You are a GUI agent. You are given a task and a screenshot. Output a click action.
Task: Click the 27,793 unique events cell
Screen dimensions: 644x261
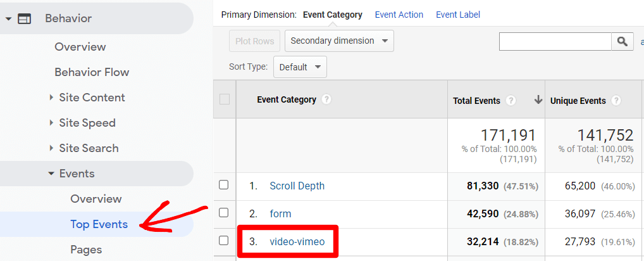(x=580, y=242)
